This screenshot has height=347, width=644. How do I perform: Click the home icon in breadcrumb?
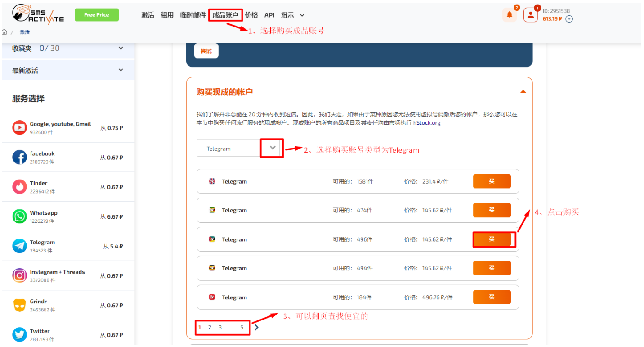point(4,32)
